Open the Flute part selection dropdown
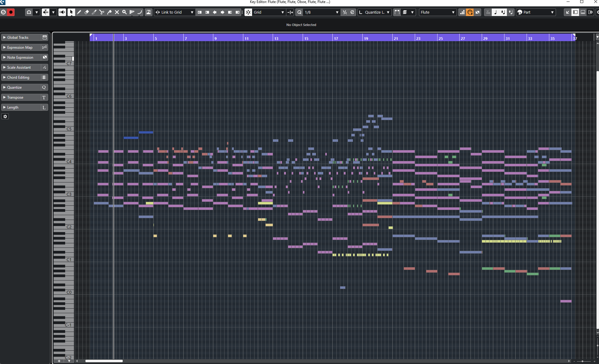Viewport: 599px width, 364px height. pyautogui.click(x=438, y=12)
